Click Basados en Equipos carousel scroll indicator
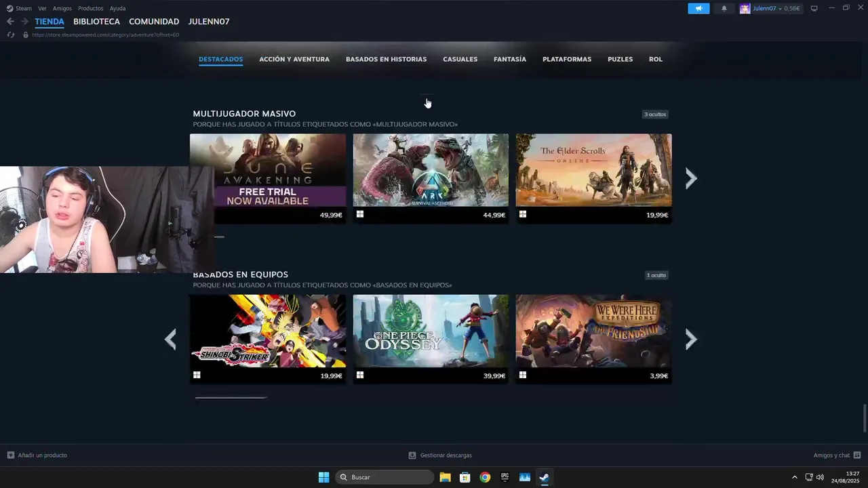 point(231,398)
